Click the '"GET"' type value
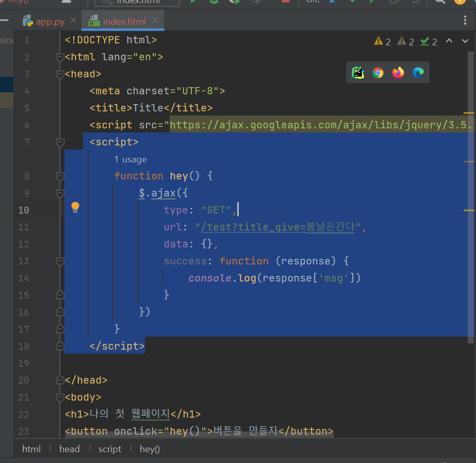476x463 pixels. [216, 210]
